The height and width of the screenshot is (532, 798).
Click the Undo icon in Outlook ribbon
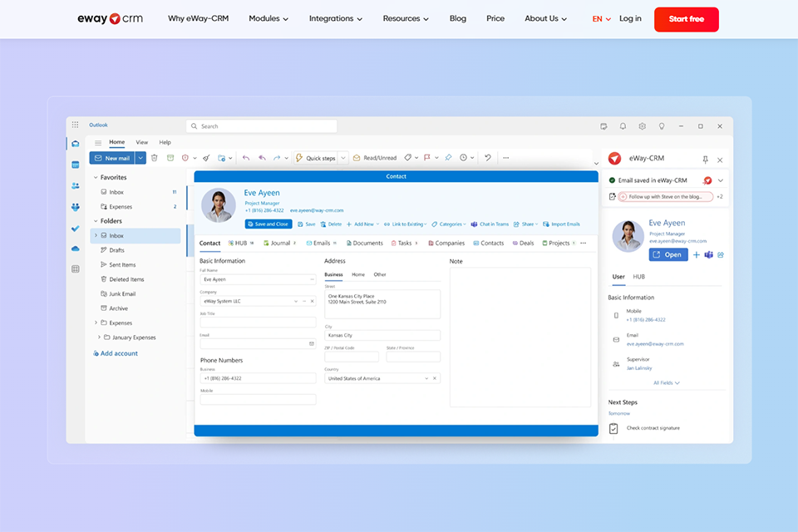point(488,158)
